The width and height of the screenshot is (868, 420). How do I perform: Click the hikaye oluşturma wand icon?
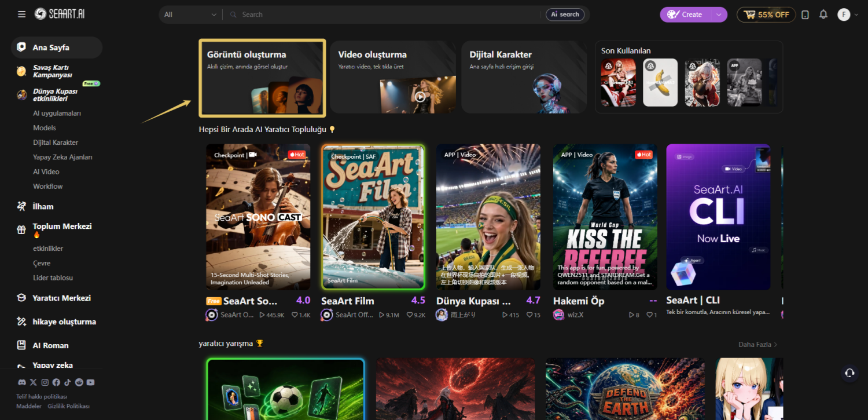pyautogui.click(x=21, y=322)
